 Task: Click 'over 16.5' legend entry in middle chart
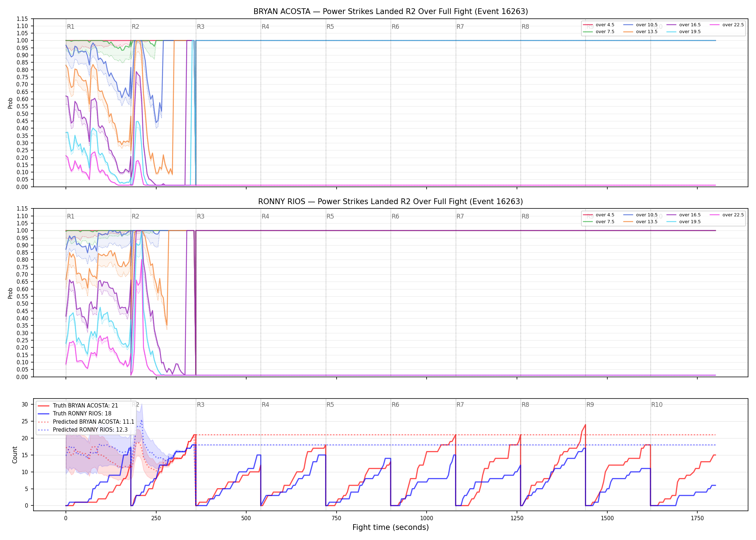click(x=684, y=215)
